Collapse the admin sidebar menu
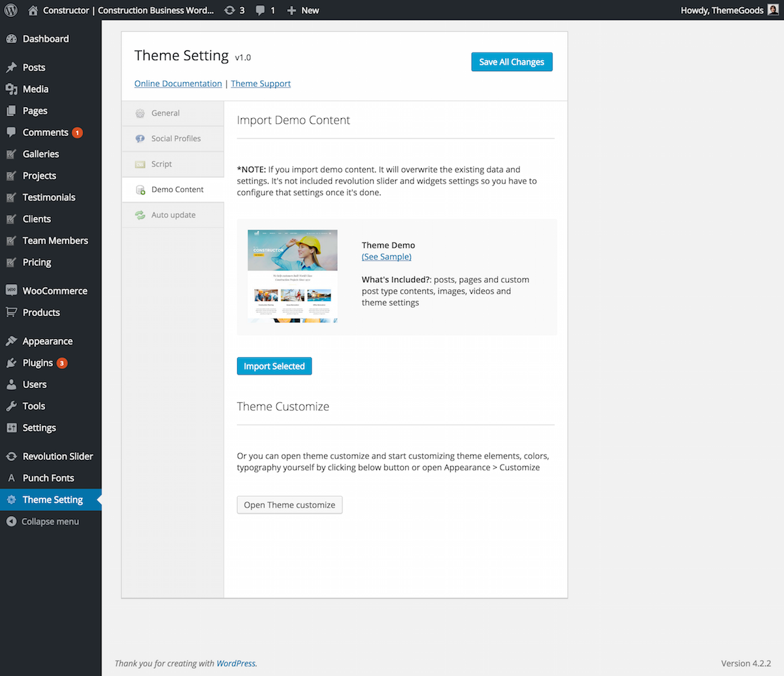Viewport: 784px width, 676px height. pyautogui.click(x=12, y=521)
